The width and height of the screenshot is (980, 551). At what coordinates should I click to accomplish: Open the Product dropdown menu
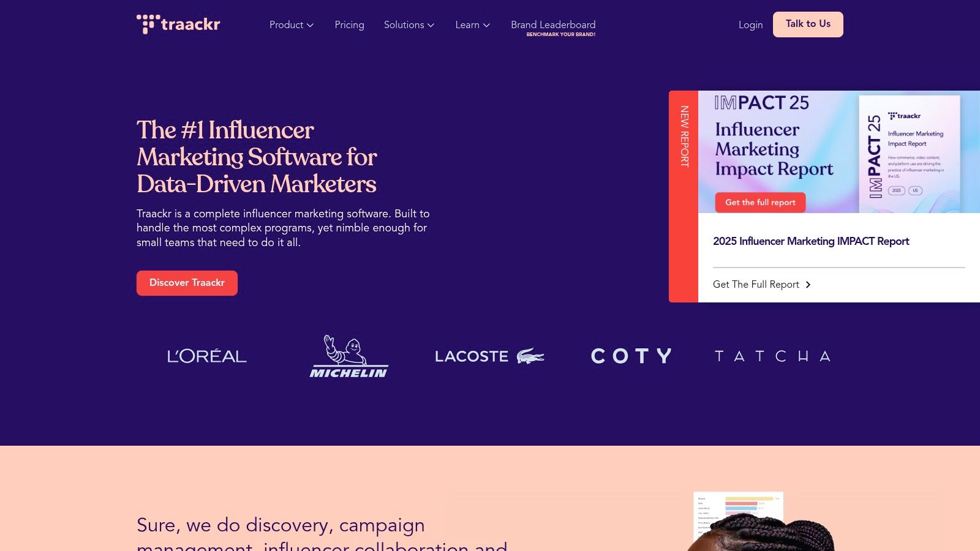pos(292,25)
